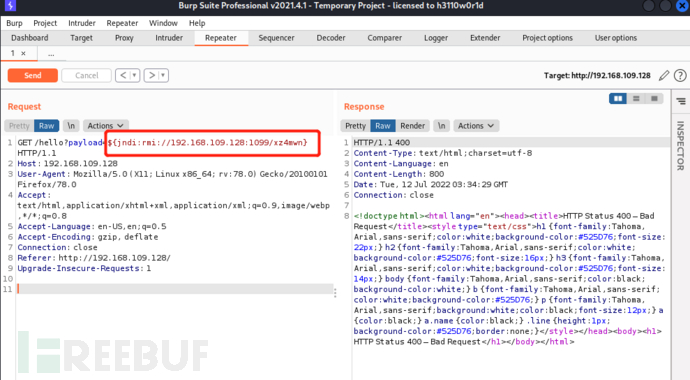Click the Burp Suite logo icon

pos(10,6)
